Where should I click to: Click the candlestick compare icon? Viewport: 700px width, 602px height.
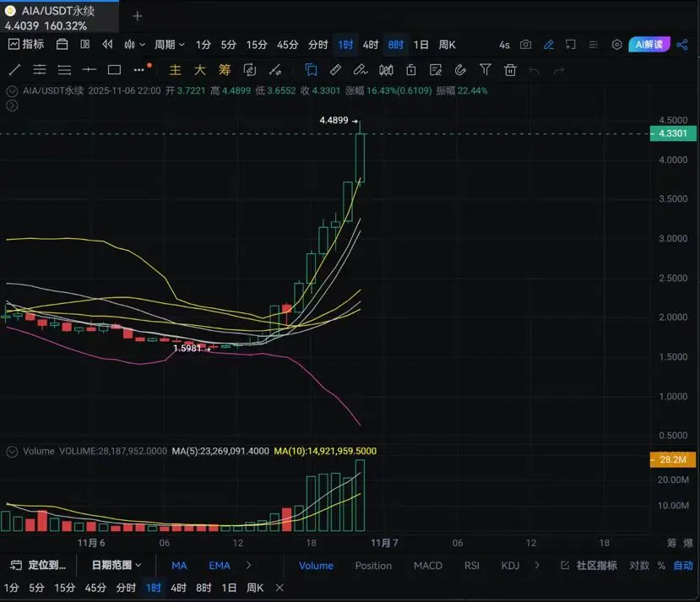(x=386, y=70)
